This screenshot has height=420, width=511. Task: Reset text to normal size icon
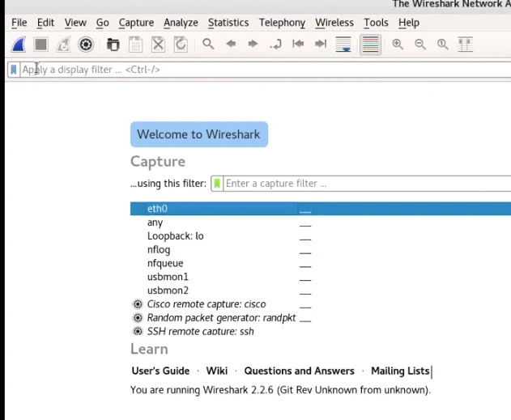point(442,45)
